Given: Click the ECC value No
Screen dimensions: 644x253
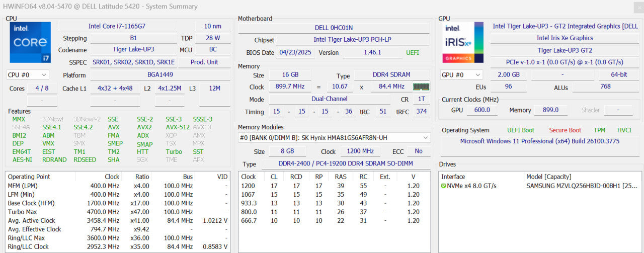Looking at the screenshot, I should pyautogui.click(x=419, y=151).
